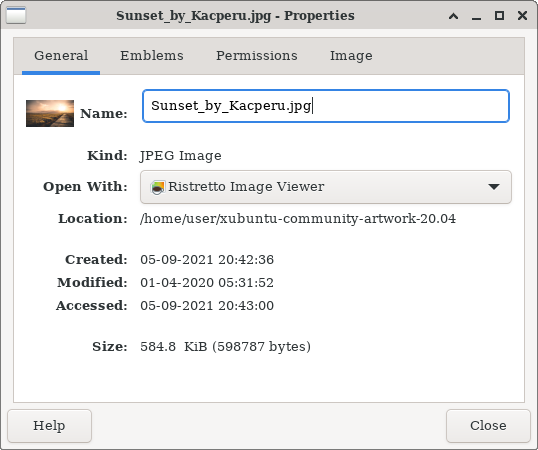Dismiss dialog with the Close button

pos(488,426)
